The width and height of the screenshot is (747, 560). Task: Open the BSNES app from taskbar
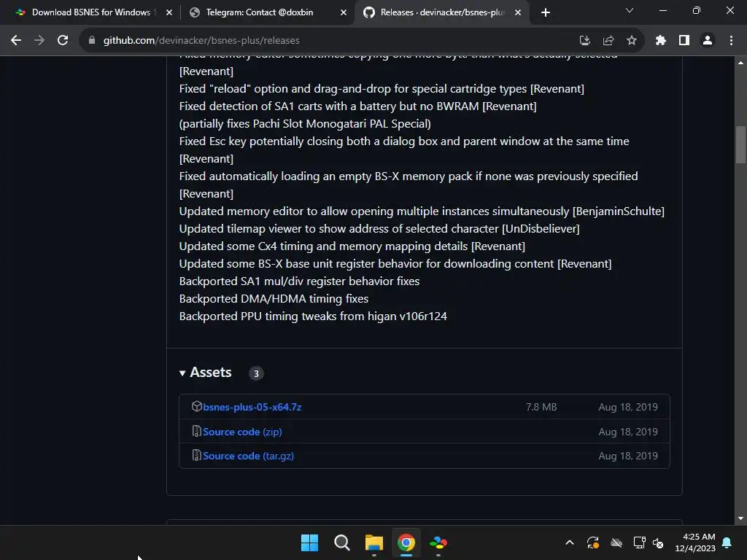coord(438,542)
